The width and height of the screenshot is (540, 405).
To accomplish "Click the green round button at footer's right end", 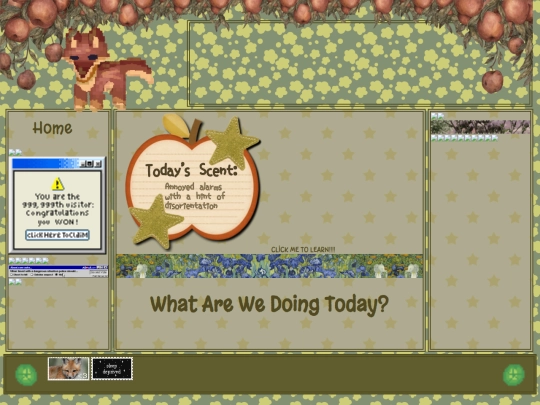I will pos(514,375).
